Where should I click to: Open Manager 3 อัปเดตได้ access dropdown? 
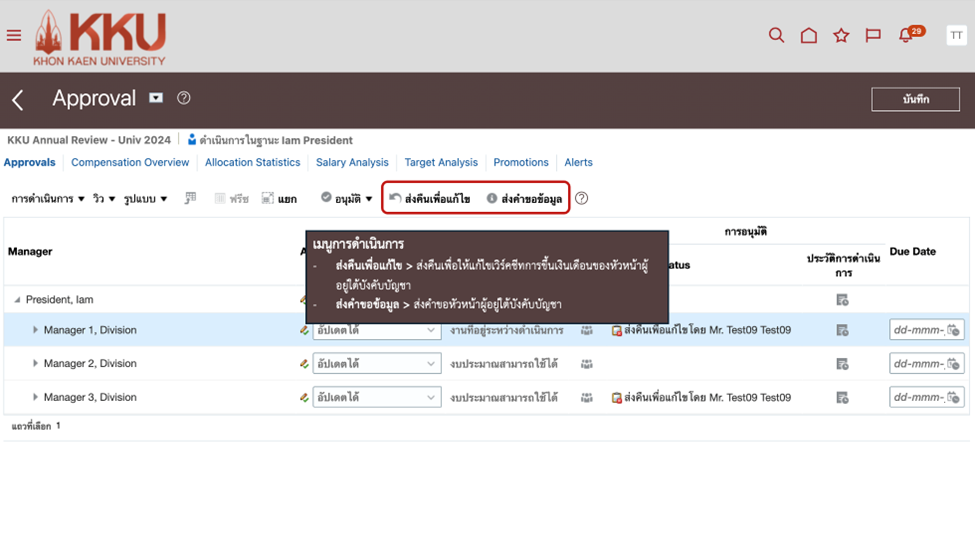376,397
